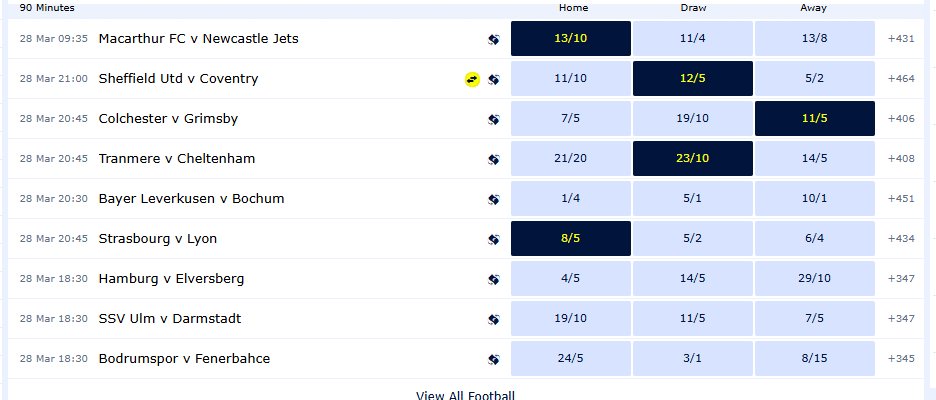Deselect Strasbourg home odds 8/5
This screenshot has width=936, height=400.
click(571, 239)
